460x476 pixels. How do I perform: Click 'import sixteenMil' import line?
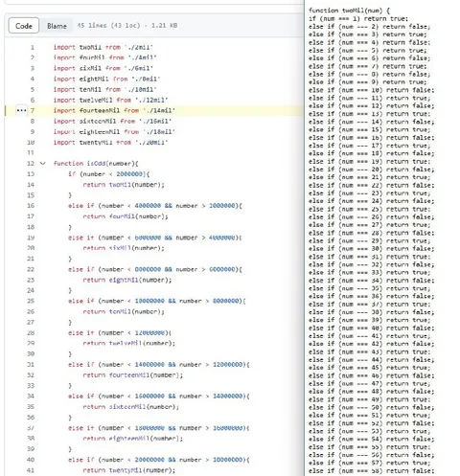coord(112,121)
